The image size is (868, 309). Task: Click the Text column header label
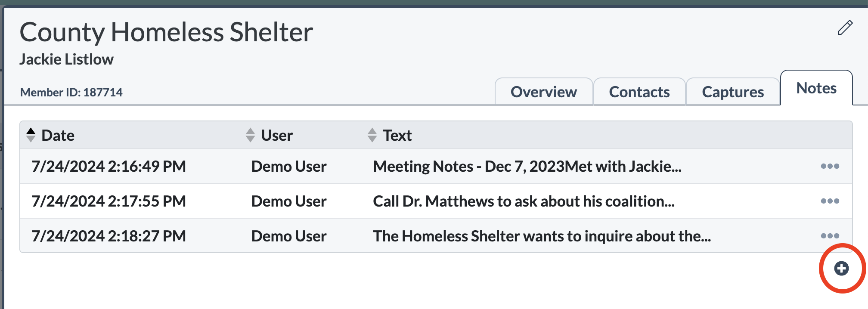pyautogui.click(x=397, y=136)
